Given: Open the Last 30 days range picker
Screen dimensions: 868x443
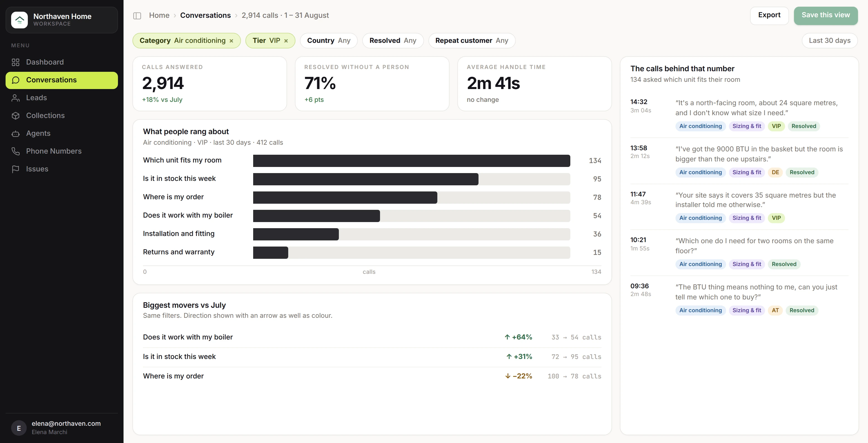Looking at the screenshot, I should point(830,40).
